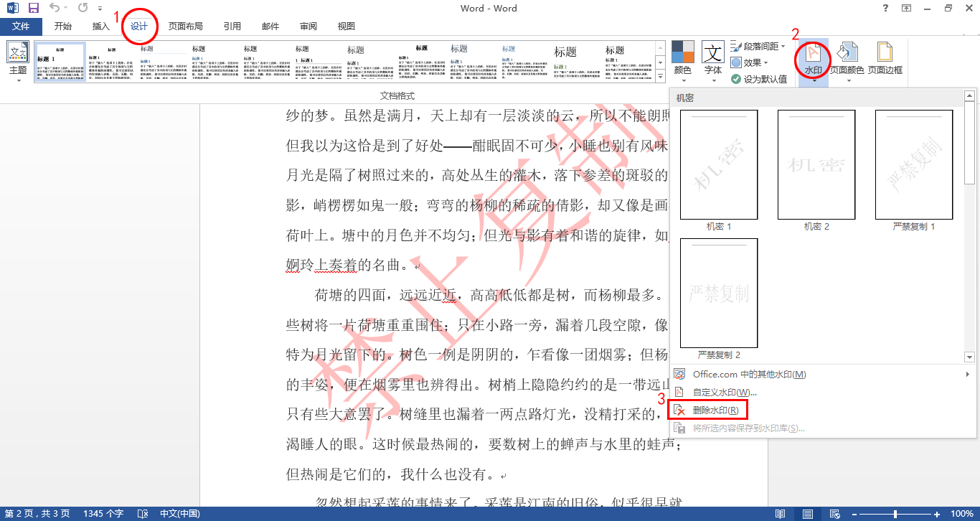This screenshot has width=980, height=521.
Task: Choose the first document format style thumbnail
Action: tap(60, 62)
